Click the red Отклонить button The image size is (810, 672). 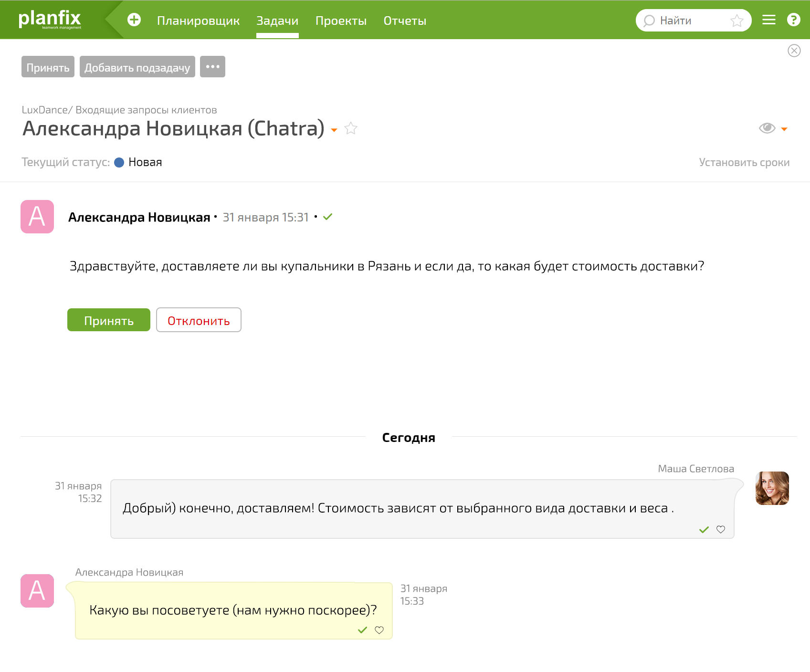point(199,320)
